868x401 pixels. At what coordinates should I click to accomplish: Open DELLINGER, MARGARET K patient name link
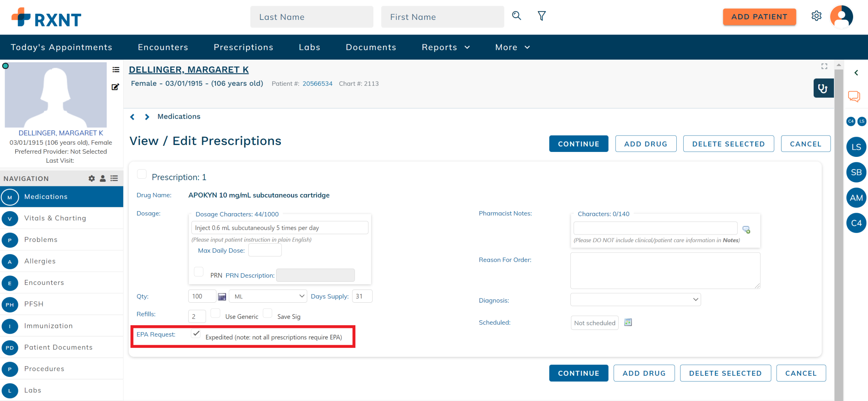point(189,70)
